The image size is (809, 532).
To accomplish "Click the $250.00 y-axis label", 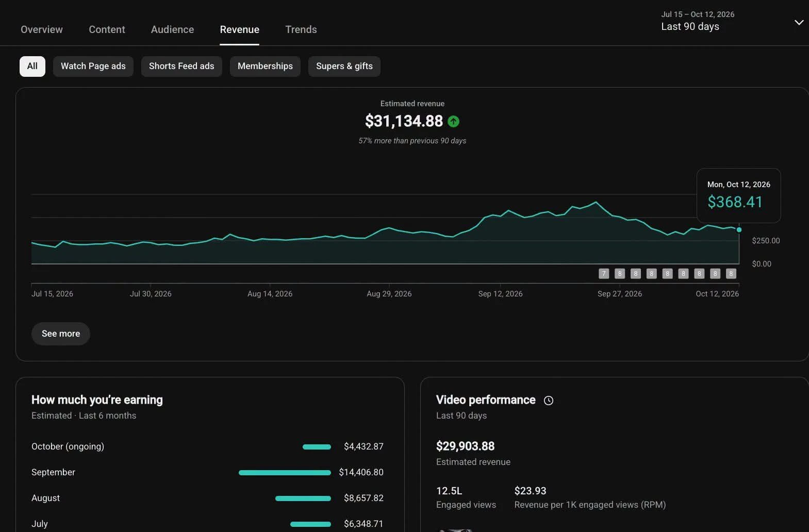I will 766,241.
